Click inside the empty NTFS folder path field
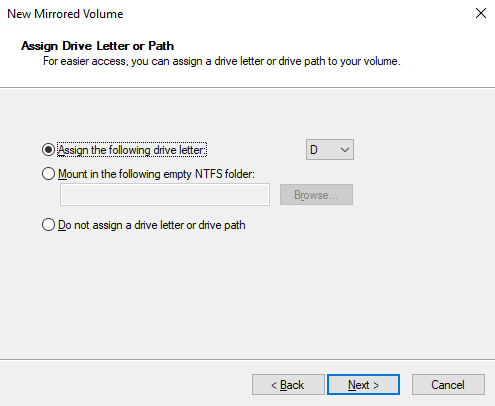The image size is (495, 406). pyautogui.click(x=165, y=195)
